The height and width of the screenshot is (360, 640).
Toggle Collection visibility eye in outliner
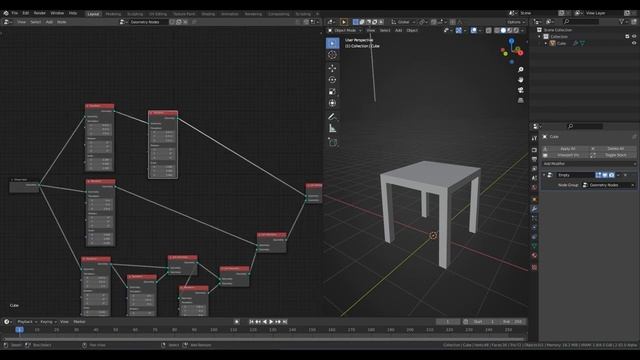click(x=634, y=36)
